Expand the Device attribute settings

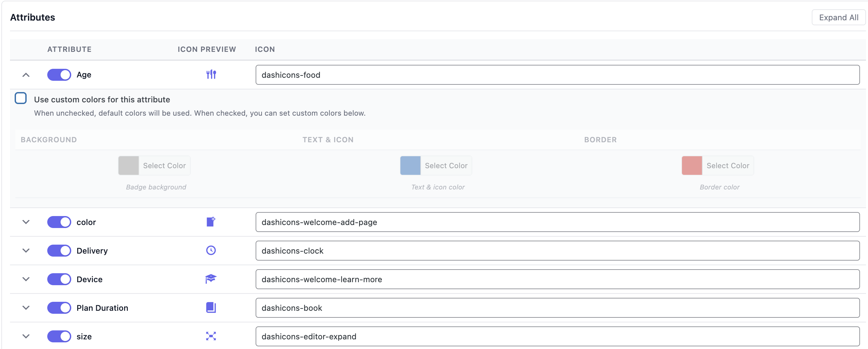26,279
